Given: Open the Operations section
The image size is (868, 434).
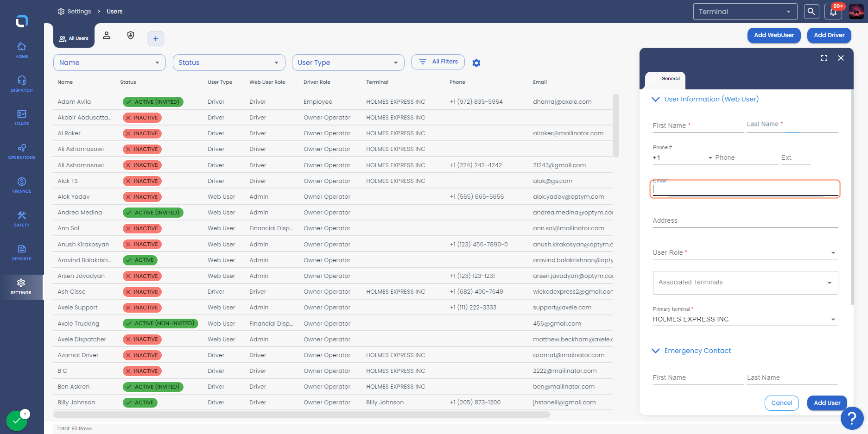Looking at the screenshot, I should click(x=22, y=151).
